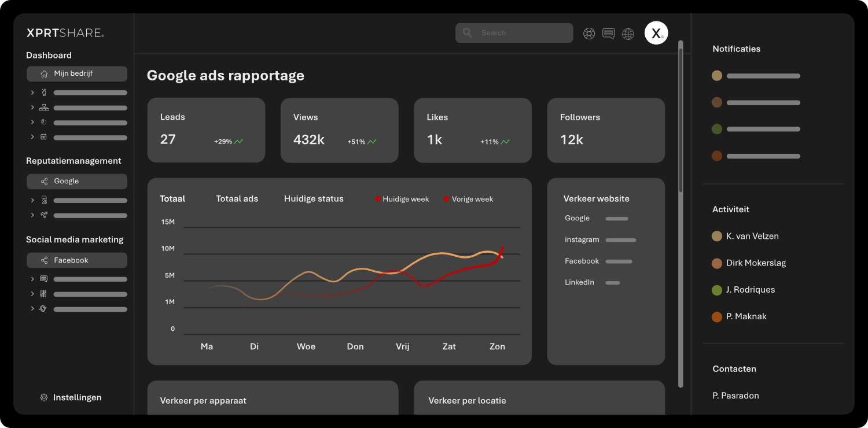Image resolution: width=868 pixels, height=428 pixels.
Task: Expand the last item under Facebook
Action: [33, 309]
